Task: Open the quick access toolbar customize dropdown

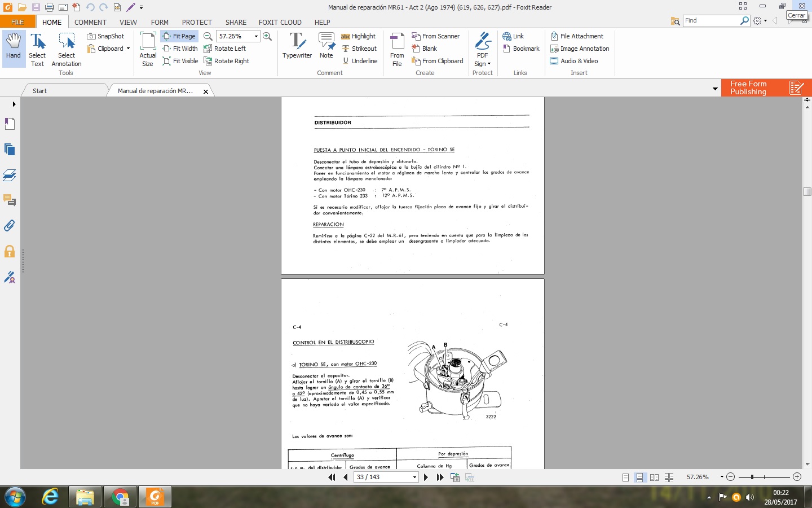Action: [x=141, y=7]
